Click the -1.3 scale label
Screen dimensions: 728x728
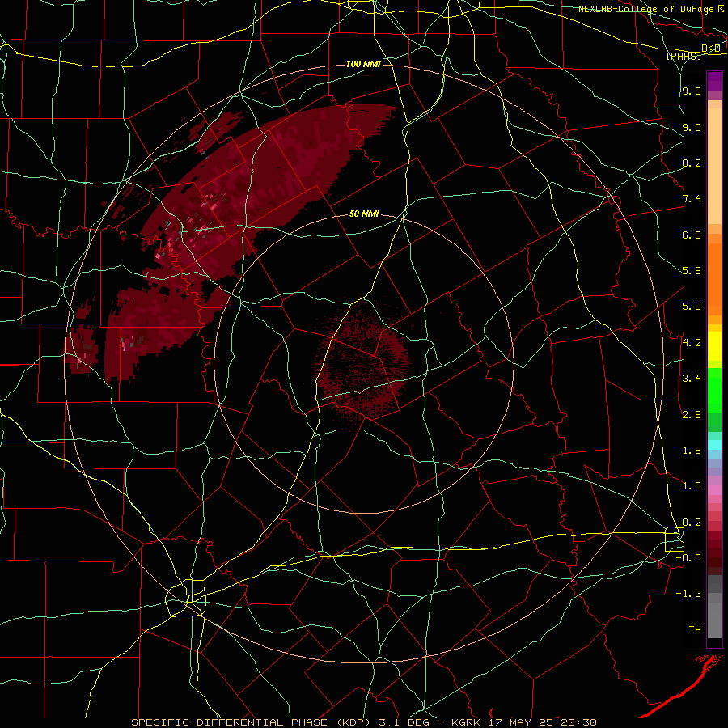[688, 594]
